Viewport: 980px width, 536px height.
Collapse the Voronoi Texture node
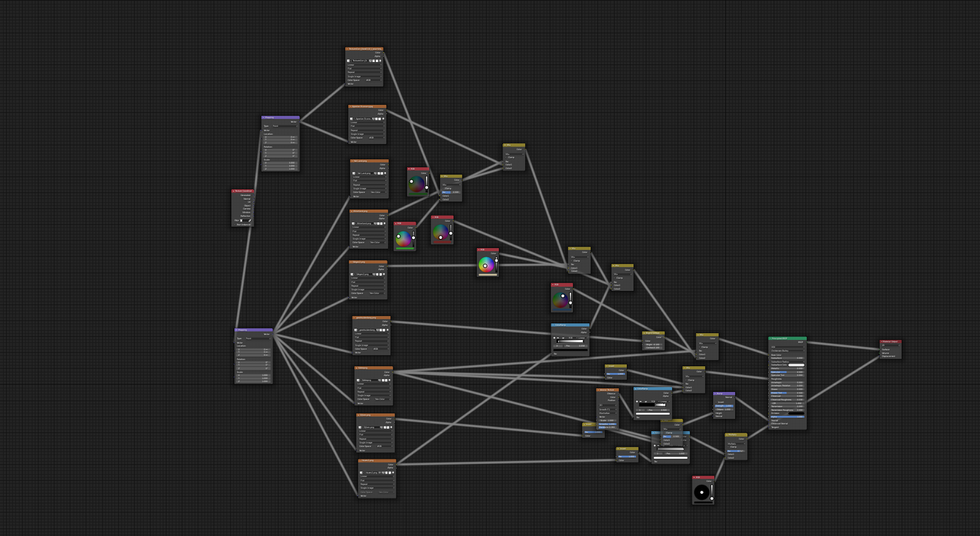[x=598, y=390]
